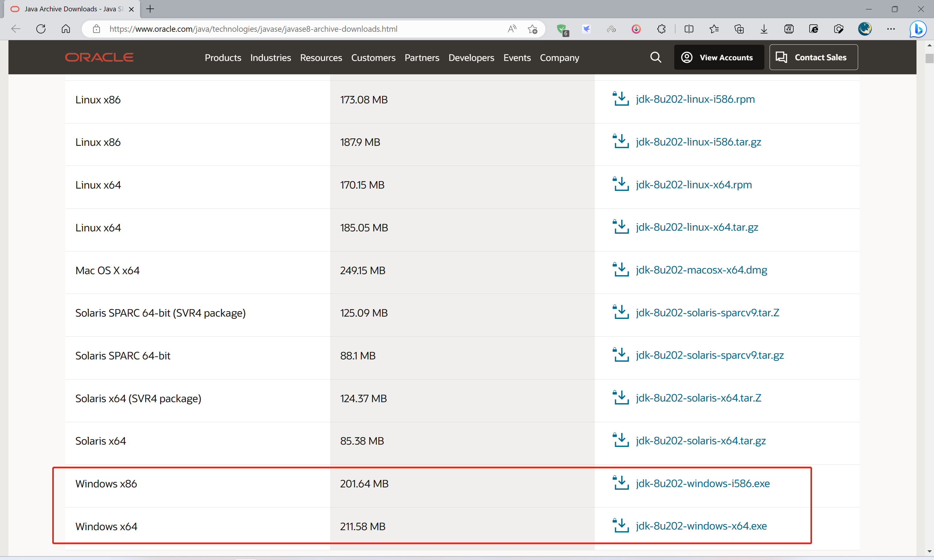This screenshot has width=934, height=560.
Task: Open the green shield extension with badge 6
Action: 562,29
